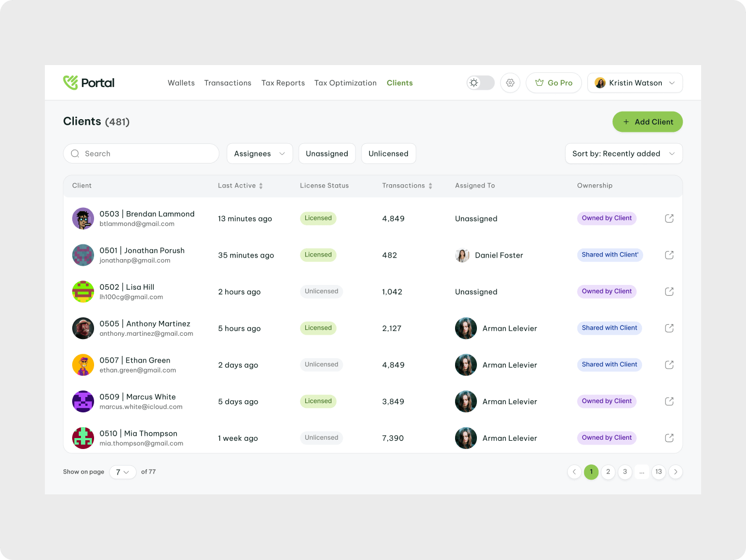The image size is (746, 560).
Task: Toggle the light/dark mode switch
Action: pos(480,83)
